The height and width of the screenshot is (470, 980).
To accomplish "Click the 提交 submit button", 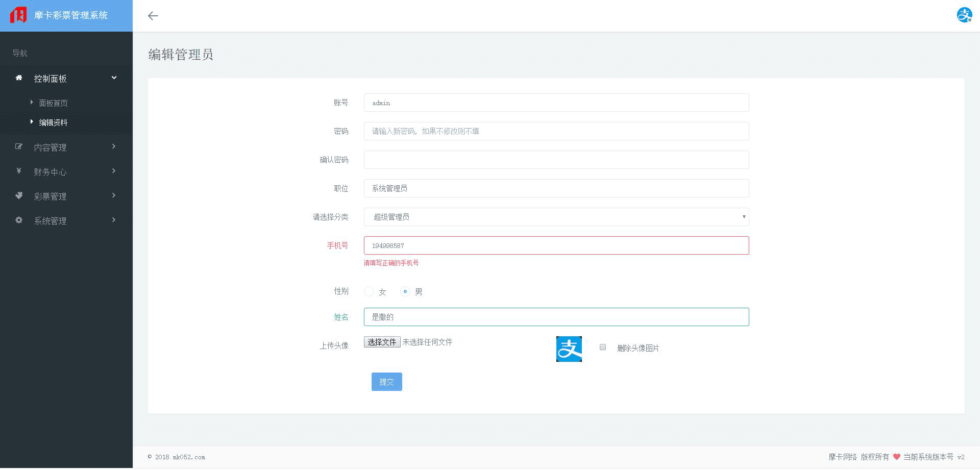I will coord(386,382).
